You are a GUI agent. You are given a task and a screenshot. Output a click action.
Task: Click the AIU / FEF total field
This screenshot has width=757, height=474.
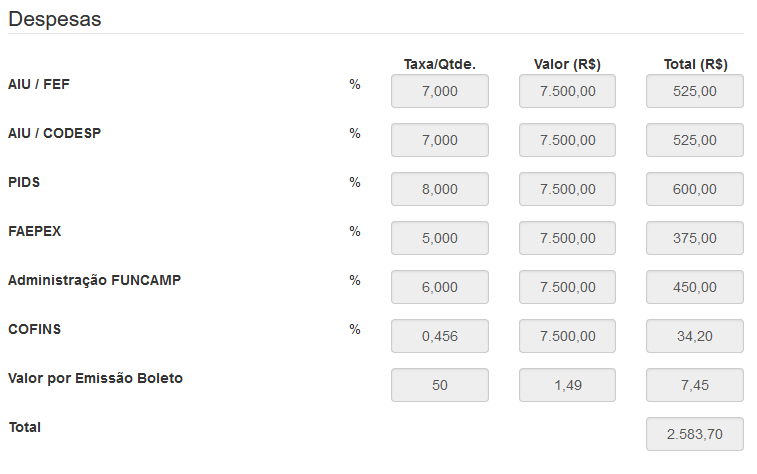(695, 91)
